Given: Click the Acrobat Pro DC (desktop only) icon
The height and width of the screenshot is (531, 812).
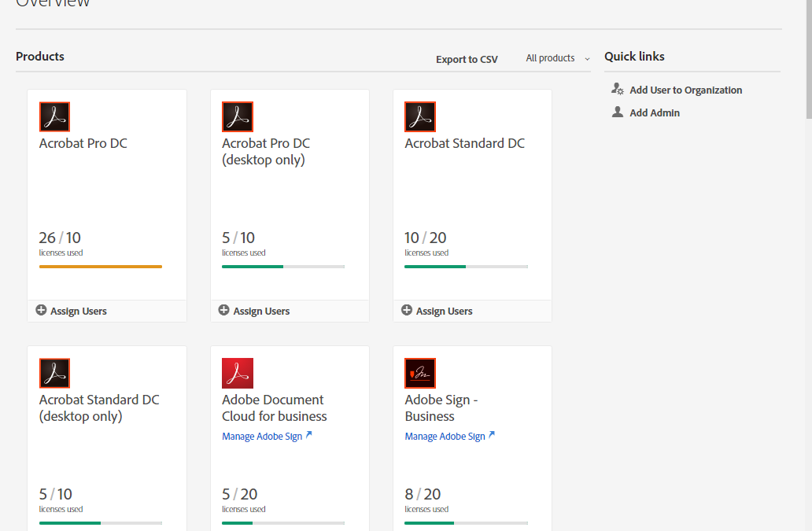Looking at the screenshot, I should (x=237, y=117).
